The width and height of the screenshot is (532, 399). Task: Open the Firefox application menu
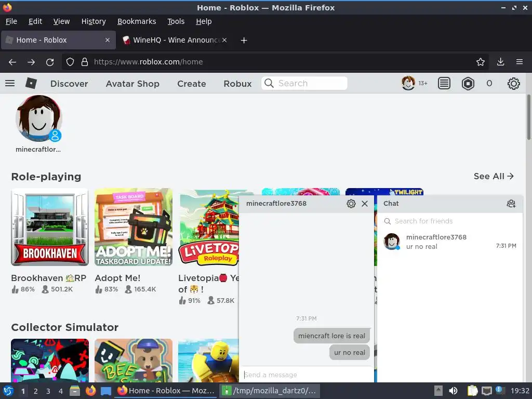(x=519, y=62)
